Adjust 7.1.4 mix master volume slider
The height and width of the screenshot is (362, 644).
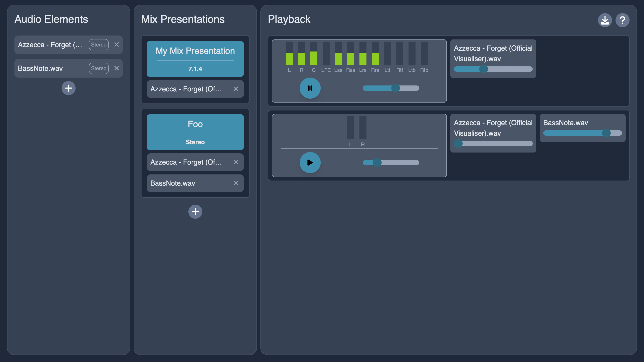coord(395,88)
